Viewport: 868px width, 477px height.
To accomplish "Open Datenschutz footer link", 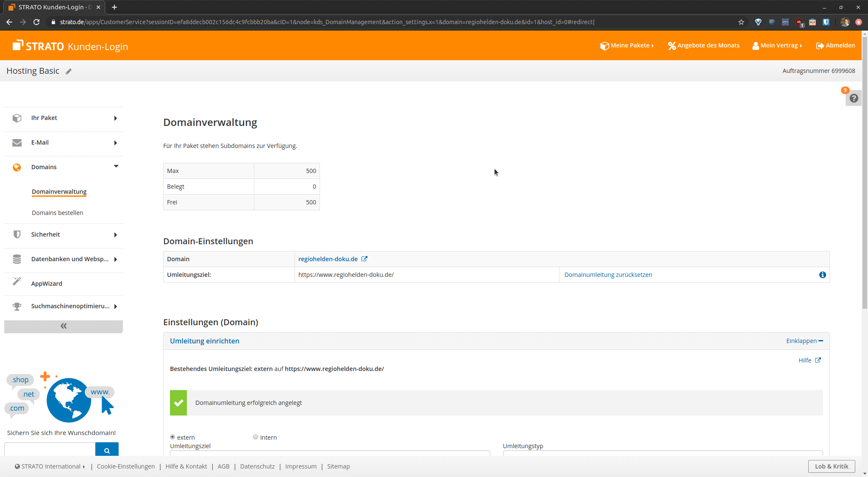I will (x=257, y=466).
